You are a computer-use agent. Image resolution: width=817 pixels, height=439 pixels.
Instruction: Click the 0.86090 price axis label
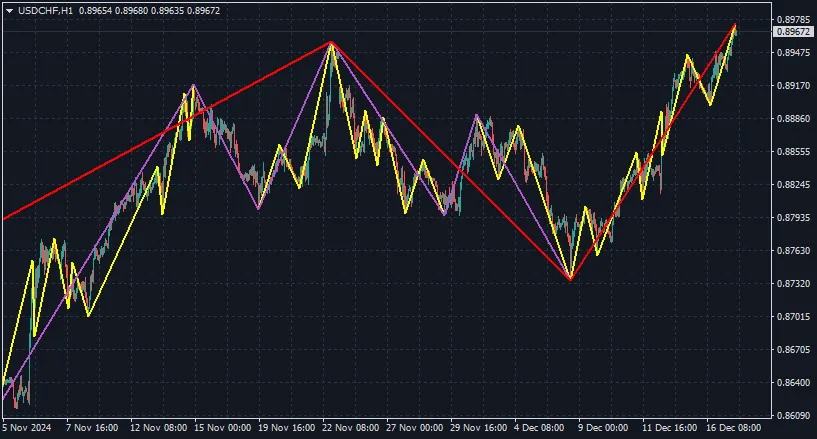coord(791,415)
